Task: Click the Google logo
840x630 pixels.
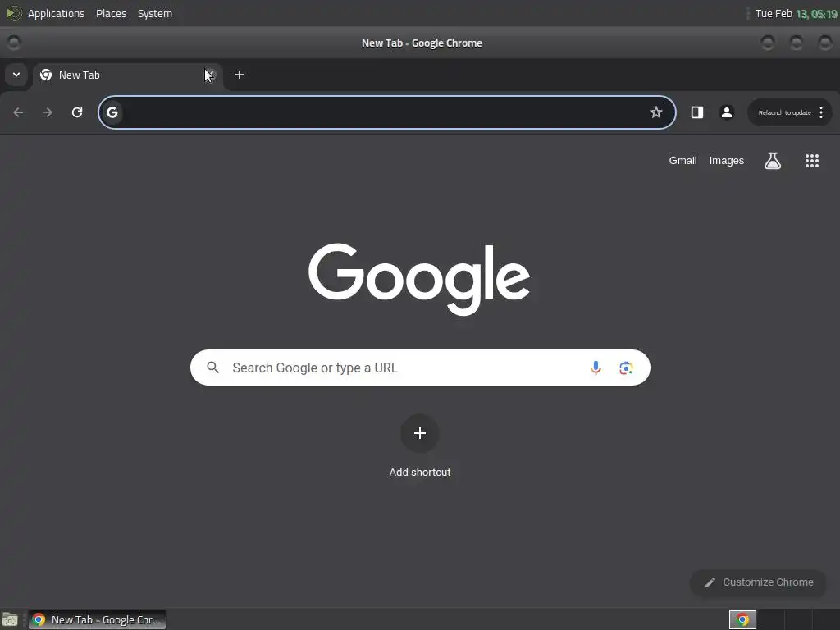Action: click(x=419, y=279)
